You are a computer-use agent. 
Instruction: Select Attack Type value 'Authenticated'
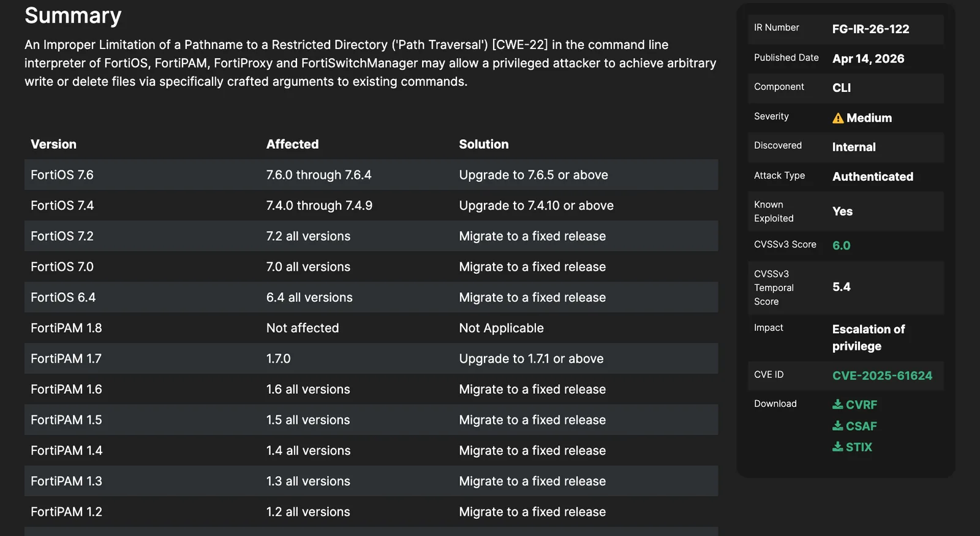[873, 177]
